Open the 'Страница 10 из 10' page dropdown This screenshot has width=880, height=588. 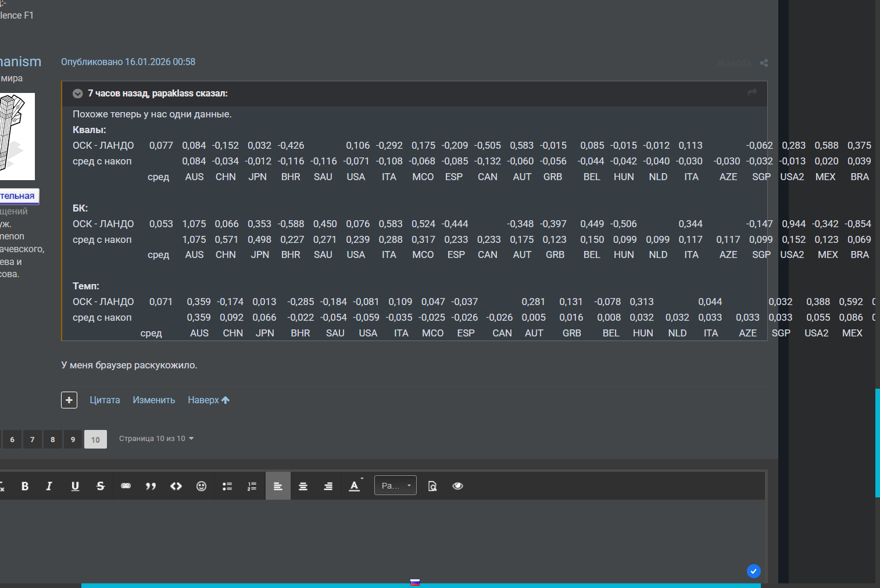[156, 439]
